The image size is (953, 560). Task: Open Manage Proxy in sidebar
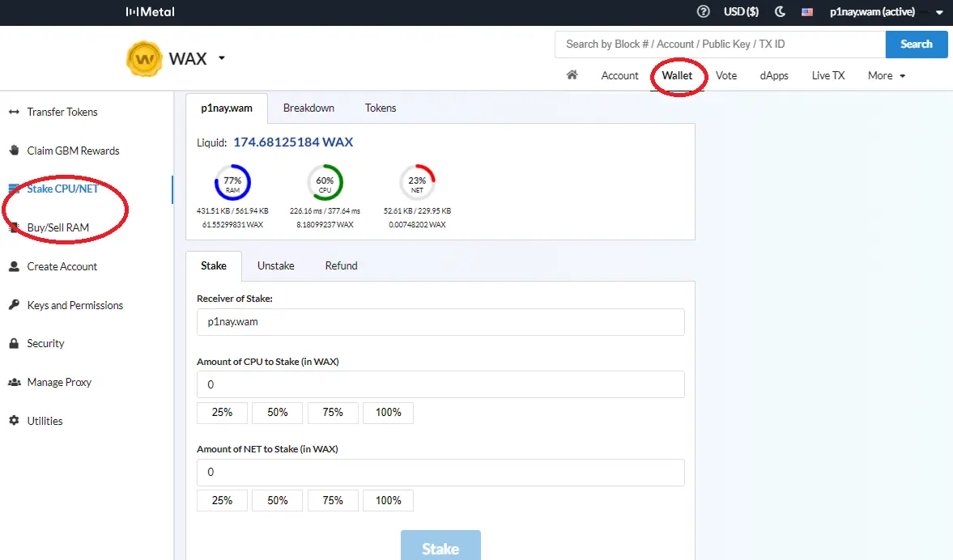[x=59, y=382]
